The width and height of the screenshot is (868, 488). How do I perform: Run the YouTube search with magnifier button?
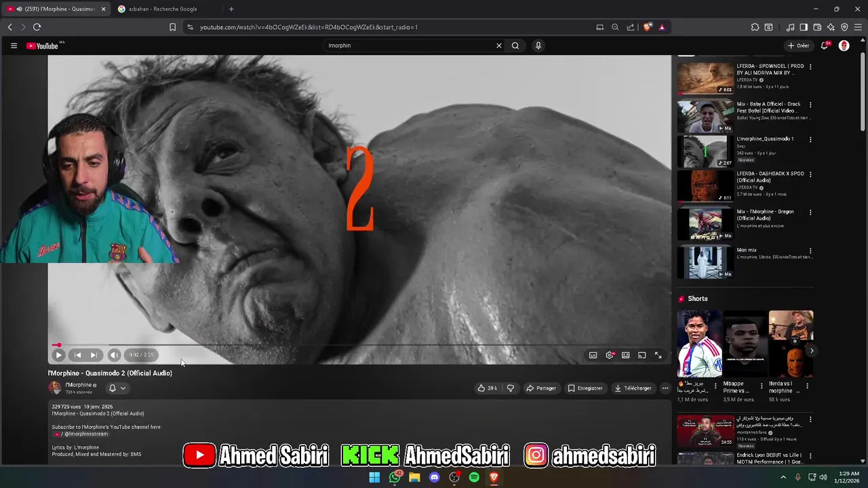pyautogui.click(x=515, y=45)
